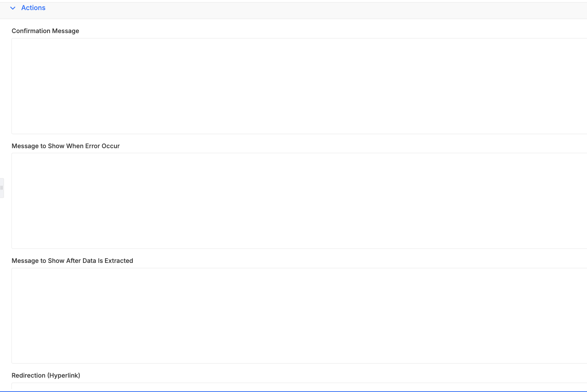Click the Redirection (Hyperlink) label
The width and height of the screenshot is (587, 392).
(x=46, y=375)
